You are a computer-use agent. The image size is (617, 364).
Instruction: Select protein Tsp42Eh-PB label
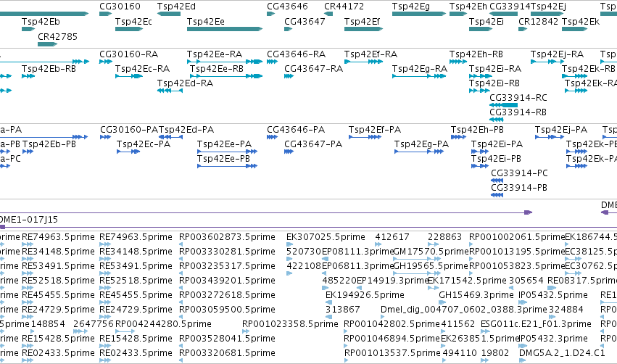click(477, 130)
